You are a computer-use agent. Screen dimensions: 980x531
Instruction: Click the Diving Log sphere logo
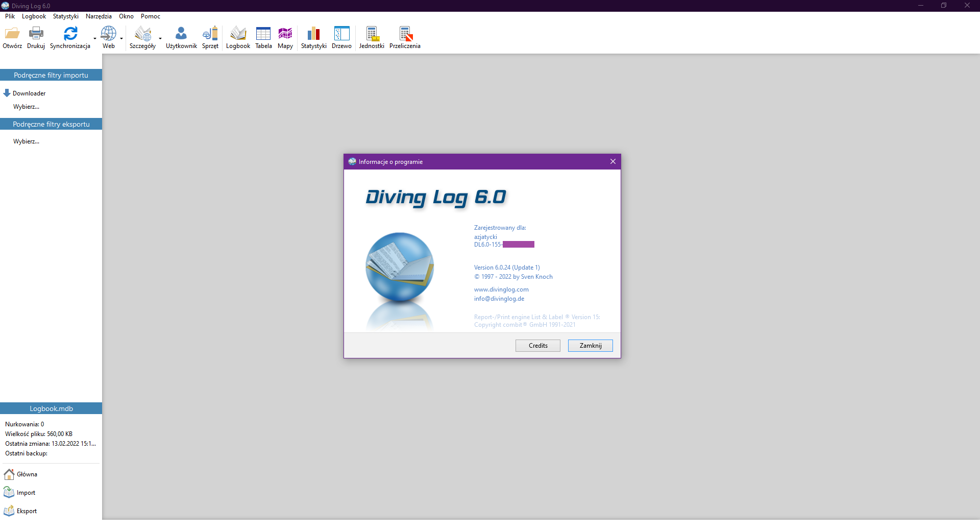coord(400,267)
